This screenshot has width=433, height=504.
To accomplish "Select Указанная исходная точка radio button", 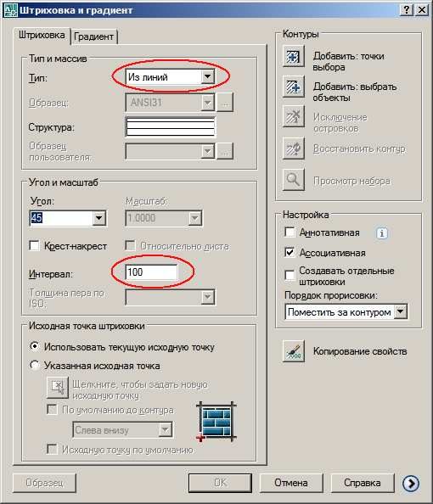I will (35, 365).
